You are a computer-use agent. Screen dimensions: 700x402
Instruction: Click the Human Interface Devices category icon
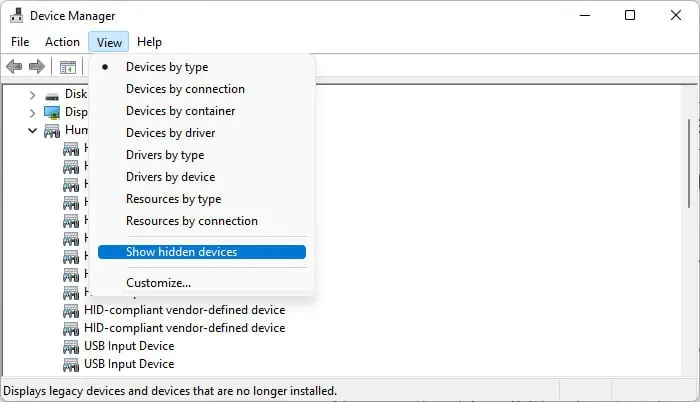[x=52, y=130]
